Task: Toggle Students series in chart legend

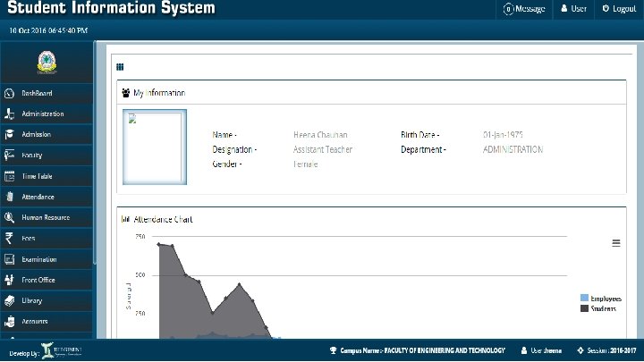Action: click(x=598, y=308)
